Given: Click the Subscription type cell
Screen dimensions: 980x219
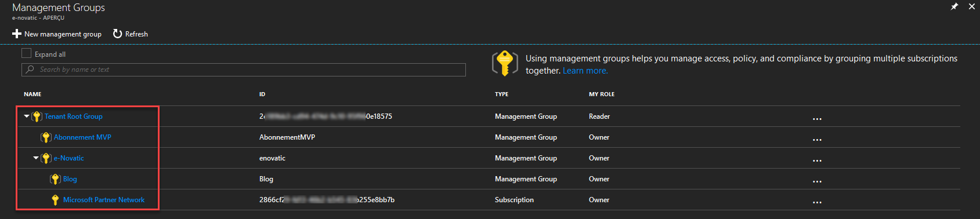Looking at the screenshot, I should click(x=514, y=200).
